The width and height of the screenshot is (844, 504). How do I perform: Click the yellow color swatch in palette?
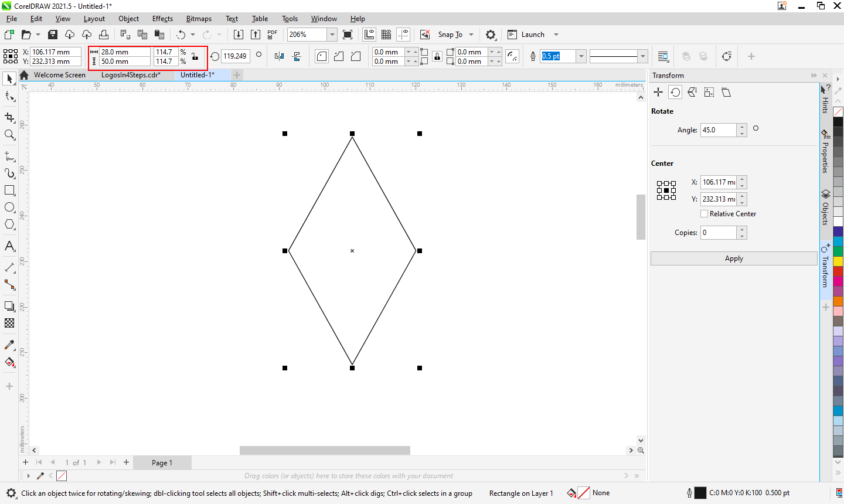tap(838, 261)
